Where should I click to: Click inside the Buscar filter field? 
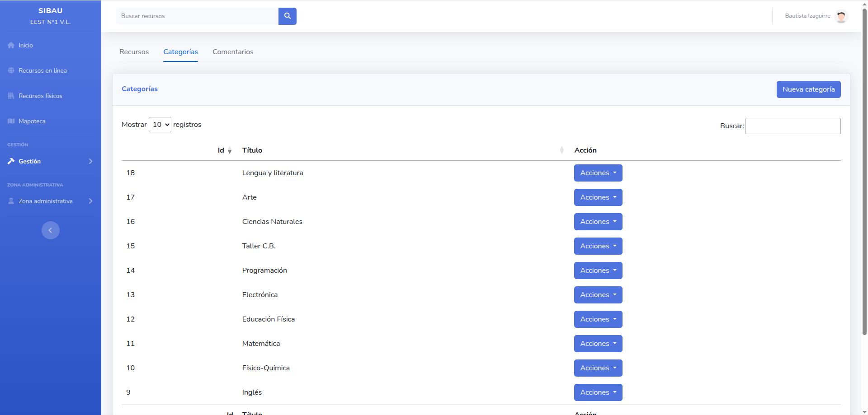pyautogui.click(x=793, y=126)
